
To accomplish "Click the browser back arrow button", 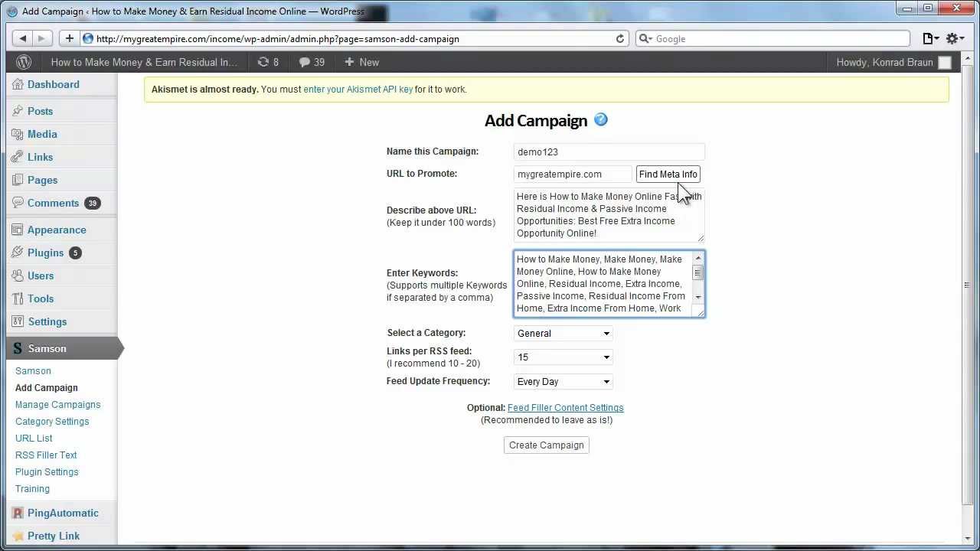I will [23, 38].
